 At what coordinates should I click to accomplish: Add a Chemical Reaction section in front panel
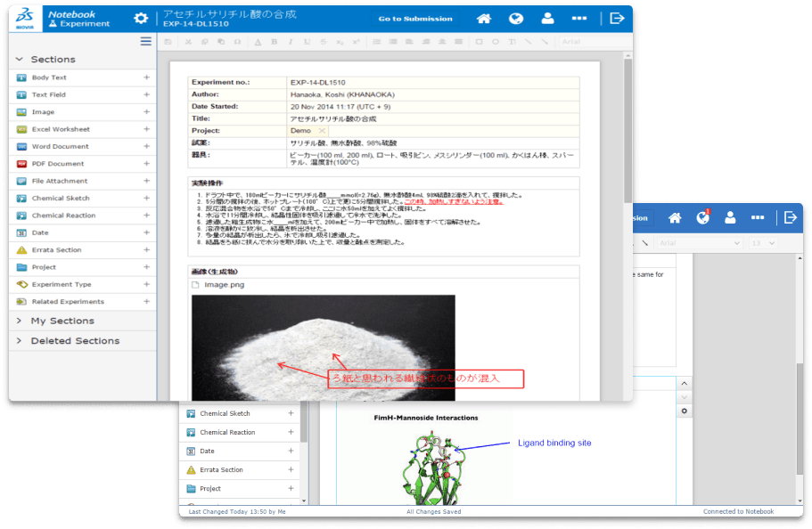146,216
